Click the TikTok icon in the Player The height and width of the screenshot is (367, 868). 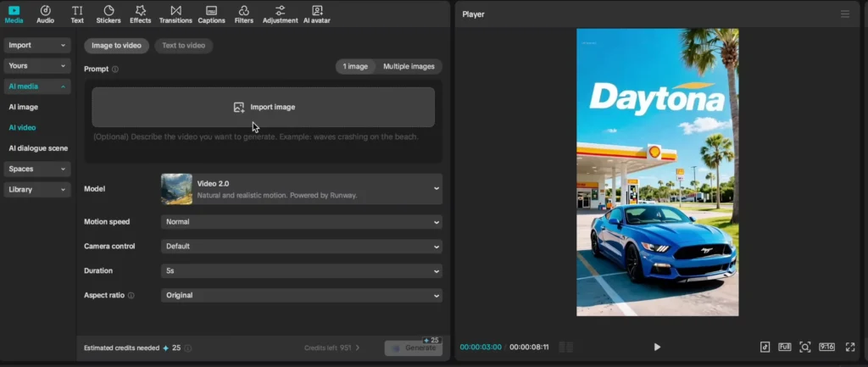tap(765, 347)
